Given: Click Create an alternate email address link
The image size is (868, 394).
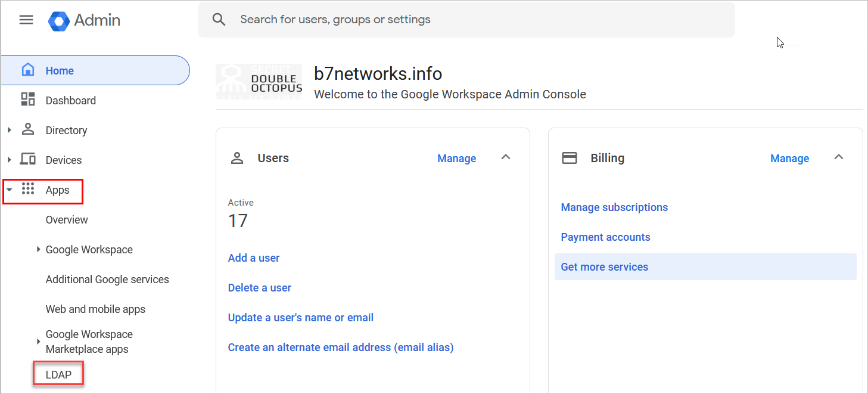Looking at the screenshot, I should click(341, 348).
